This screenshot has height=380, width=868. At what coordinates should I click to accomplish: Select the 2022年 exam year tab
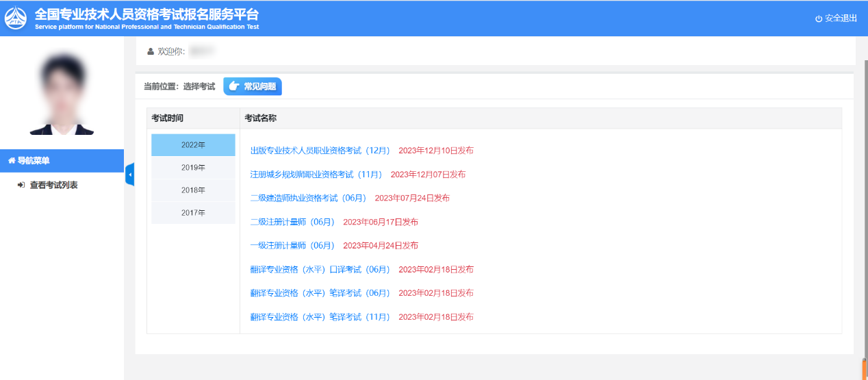[193, 145]
